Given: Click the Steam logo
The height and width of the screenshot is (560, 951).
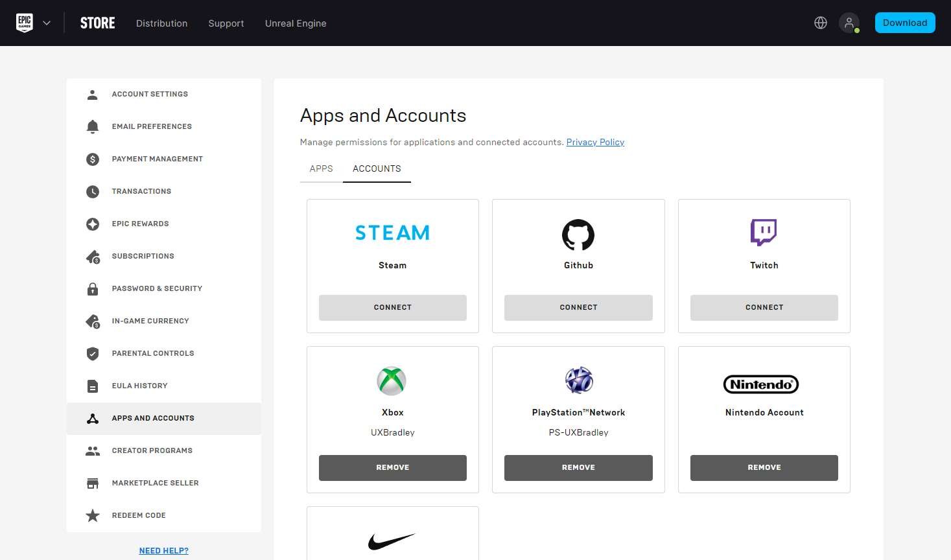Looking at the screenshot, I should [393, 233].
